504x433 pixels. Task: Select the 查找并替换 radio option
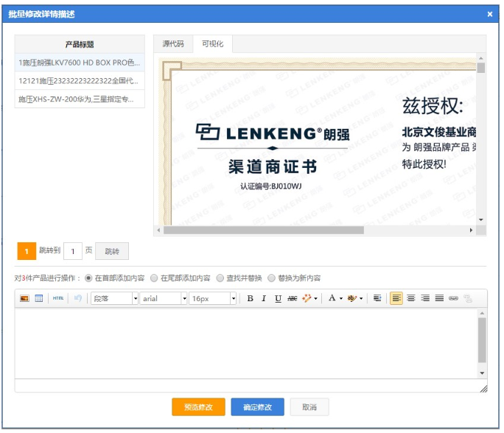click(x=220, y=278)
